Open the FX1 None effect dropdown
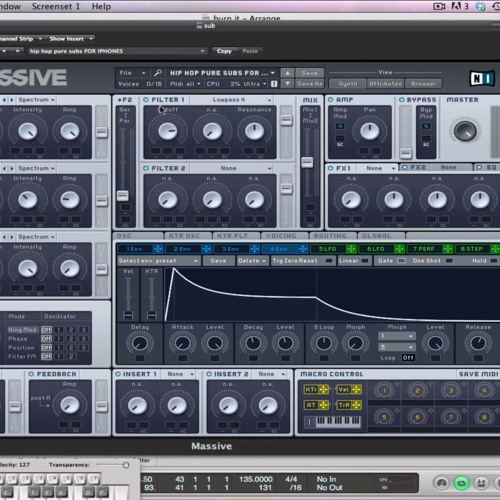Viewport: 500px width, 500px height. click(x=377, y=168)
